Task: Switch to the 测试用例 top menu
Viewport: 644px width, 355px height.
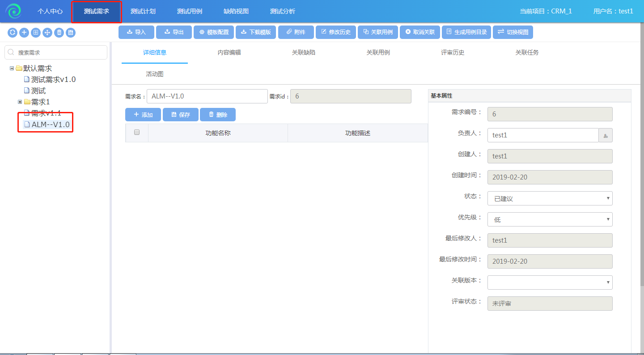Action: coord(190,11)
